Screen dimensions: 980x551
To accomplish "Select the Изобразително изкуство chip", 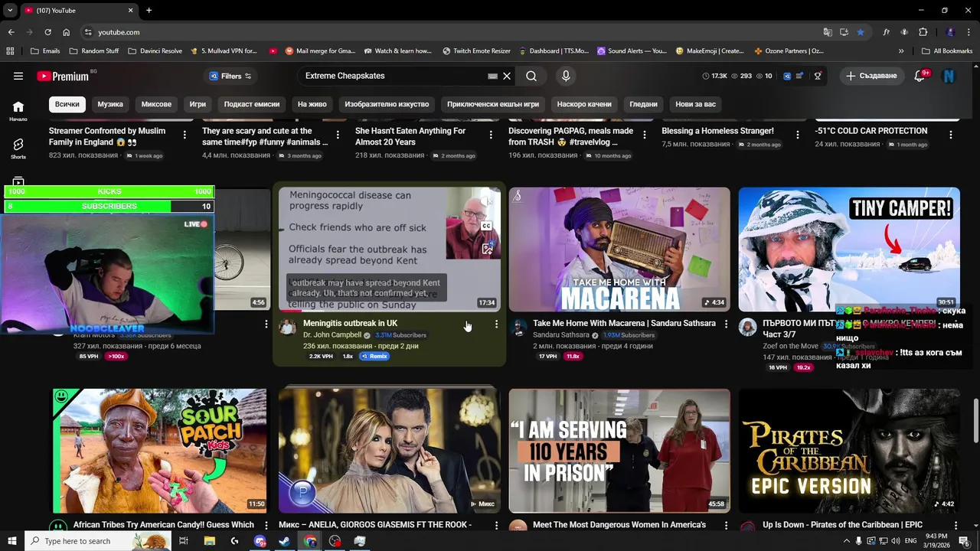I will click(x=387, y=104).
